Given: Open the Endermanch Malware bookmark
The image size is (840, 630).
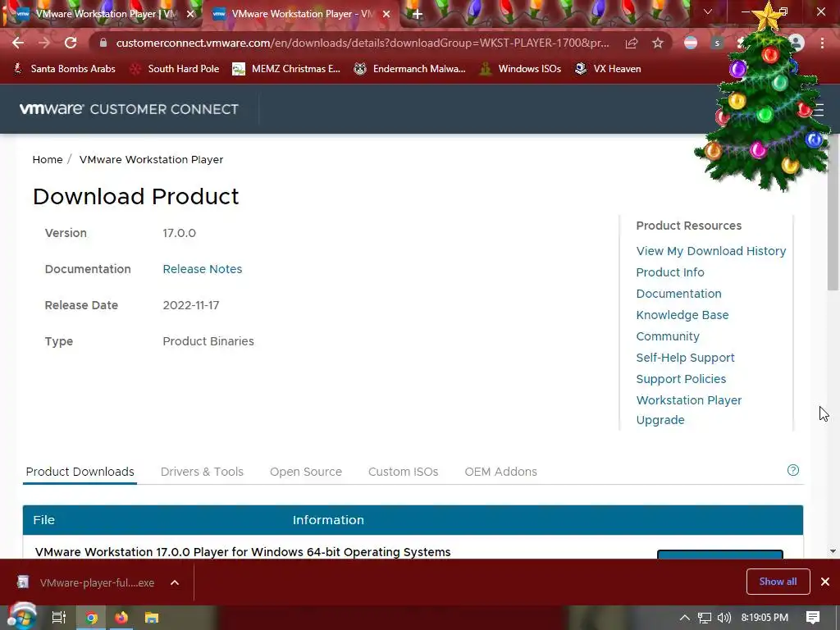Looking at the screenshot, I should [410, 69].
